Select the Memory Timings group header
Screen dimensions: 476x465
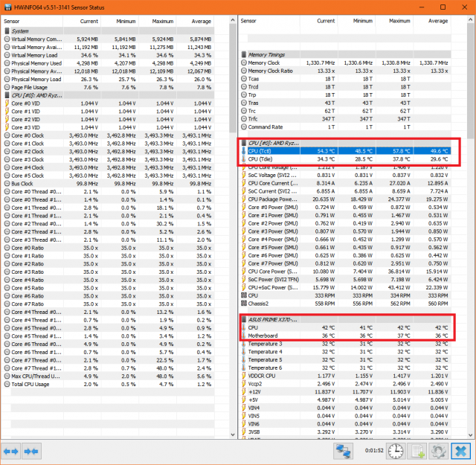[x=345, y=54]
